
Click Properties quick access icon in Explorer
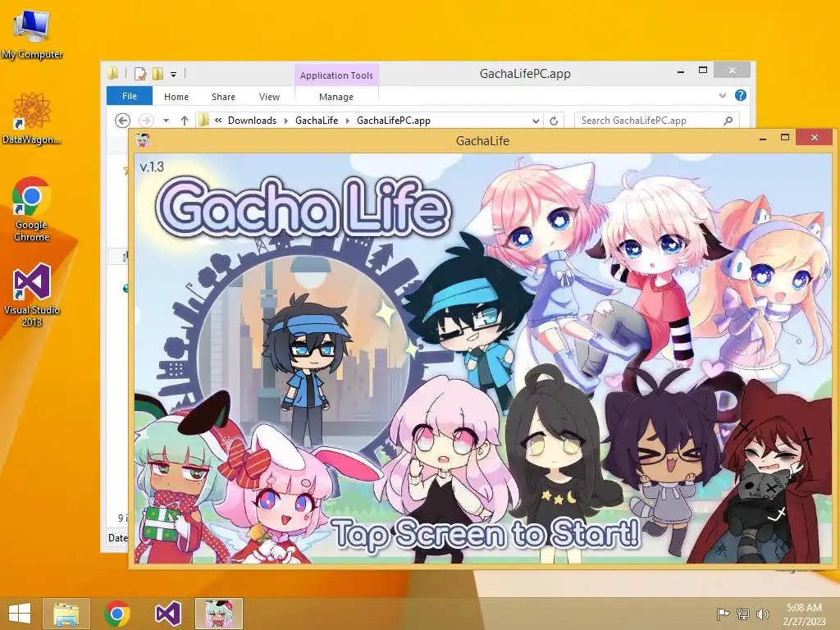[x=140, y=74]
